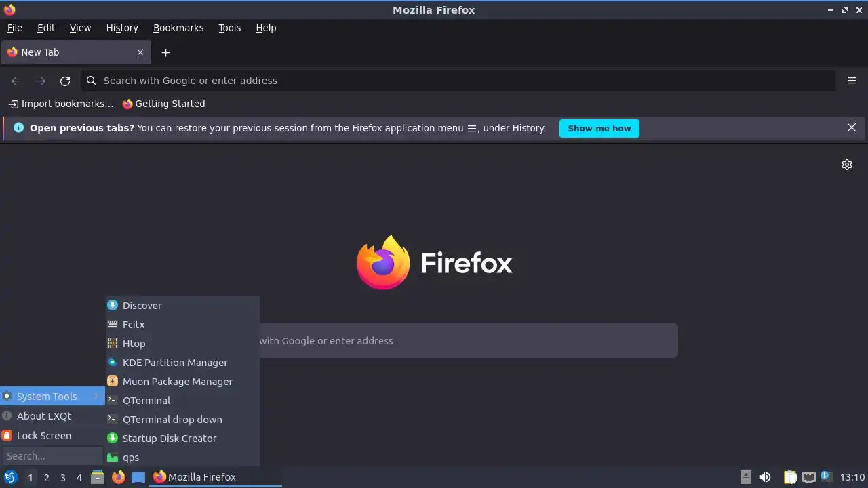Viewport: 868px width, 488px height.
Task: Launch QTerminal
Action: pyautogui.click(x=182, y=401)
